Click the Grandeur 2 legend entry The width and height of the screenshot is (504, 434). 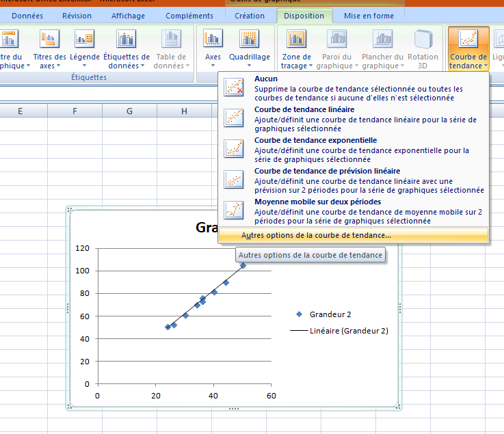(x=323, y=314)
